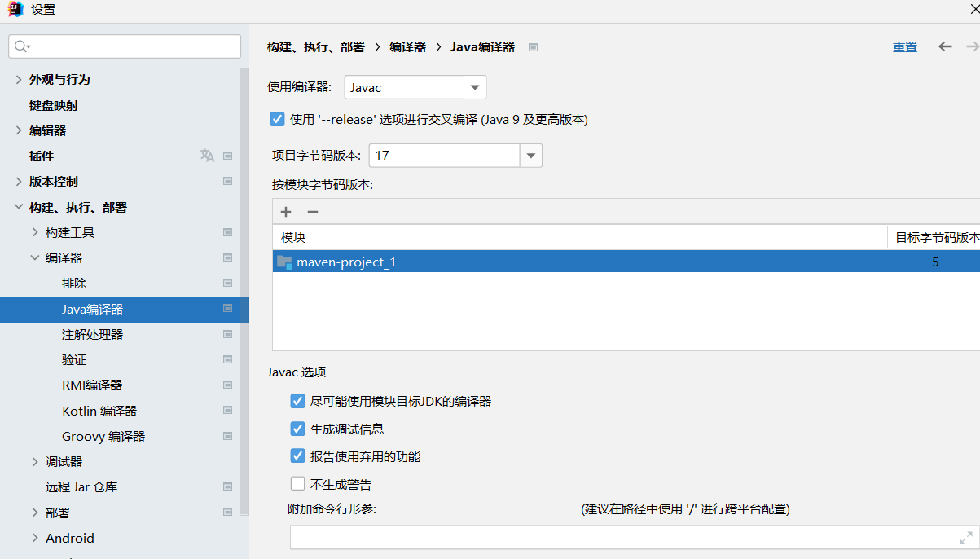Viewport: 980px width, 559px height.
Task: Click the 编译器 breadcrumb link
Action: pyautogui.click(x=407, y=47)
